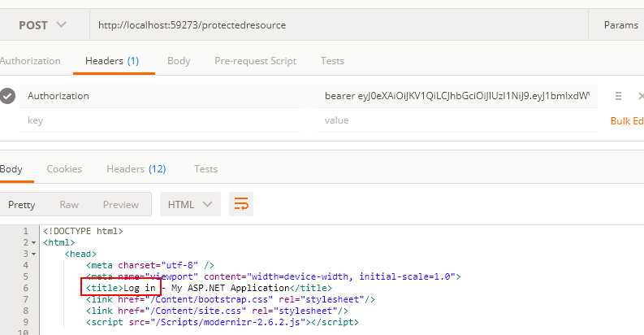Open the response Headers (12) tab
Screen dimensions: 644x335
(136, 169)
